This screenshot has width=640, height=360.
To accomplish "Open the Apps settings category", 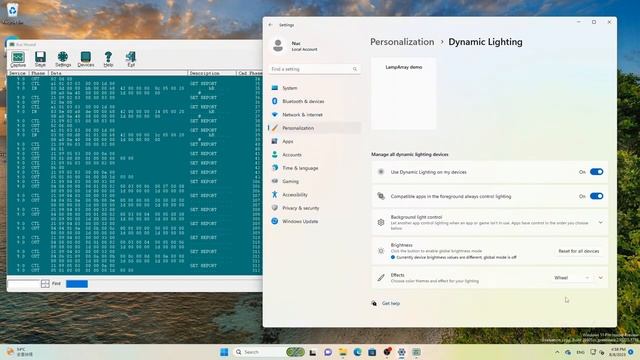I will click(314, 141).
